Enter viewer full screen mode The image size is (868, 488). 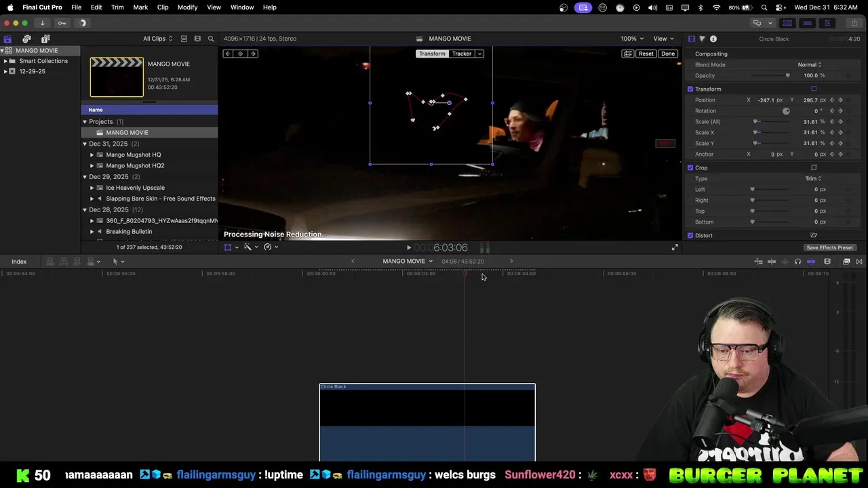[675, 247]
